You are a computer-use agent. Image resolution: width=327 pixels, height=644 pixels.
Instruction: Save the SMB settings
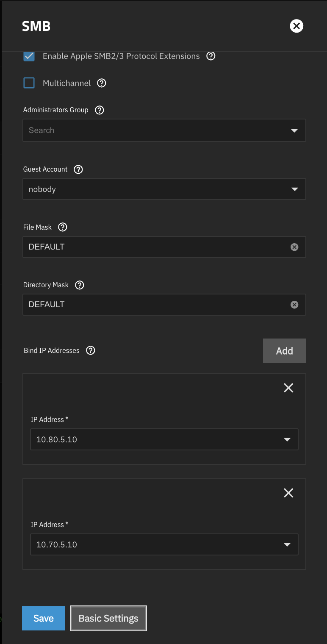point(44,619)
